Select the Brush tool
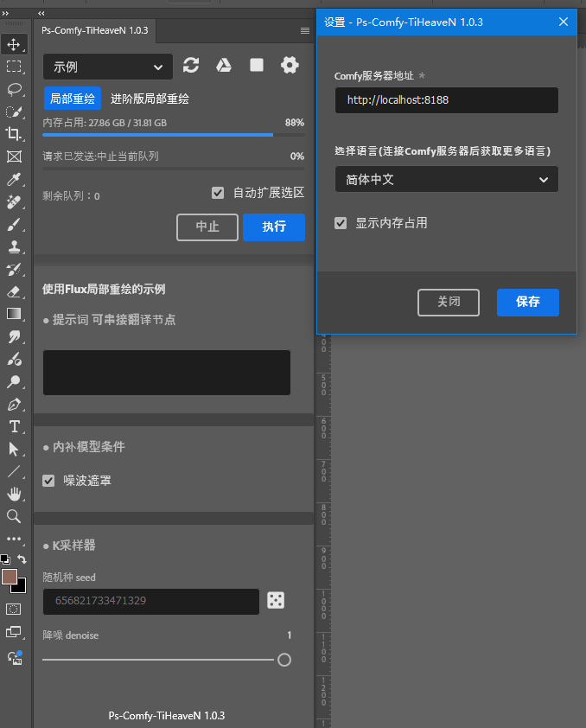 coord(14,224)
